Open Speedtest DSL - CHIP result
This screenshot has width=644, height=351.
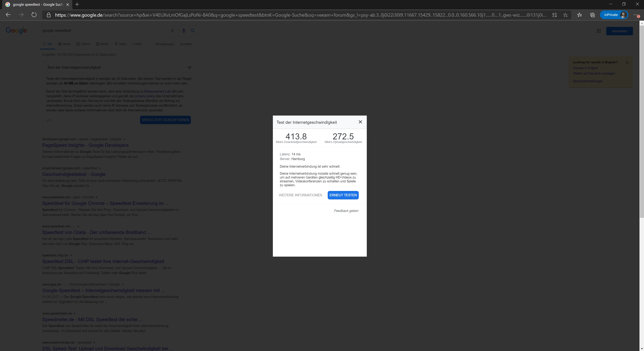tap(103, 261)
